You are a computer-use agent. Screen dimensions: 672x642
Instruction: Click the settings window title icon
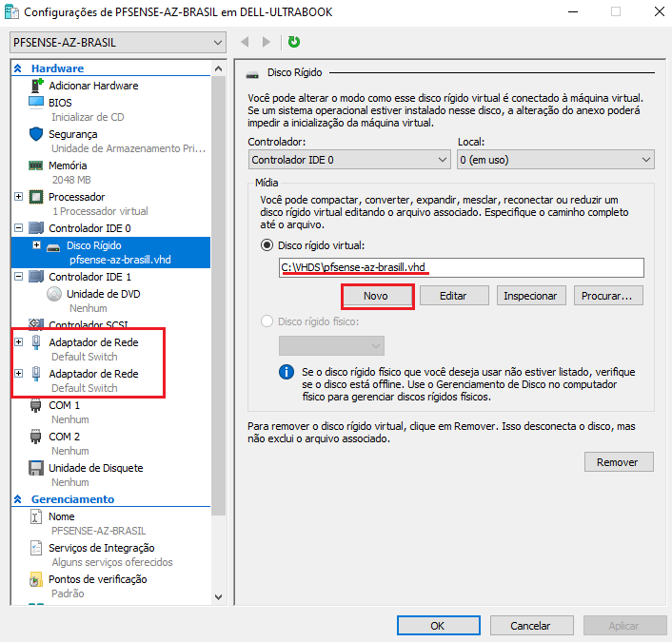tap(11, 12)
